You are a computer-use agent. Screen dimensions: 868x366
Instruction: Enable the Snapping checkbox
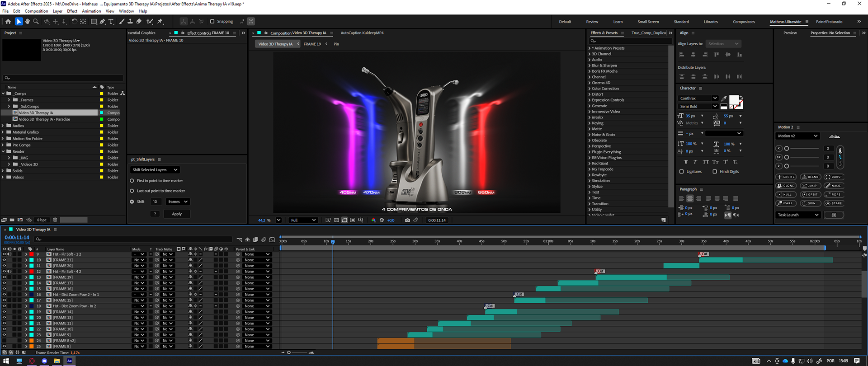(x=212, y=21)
